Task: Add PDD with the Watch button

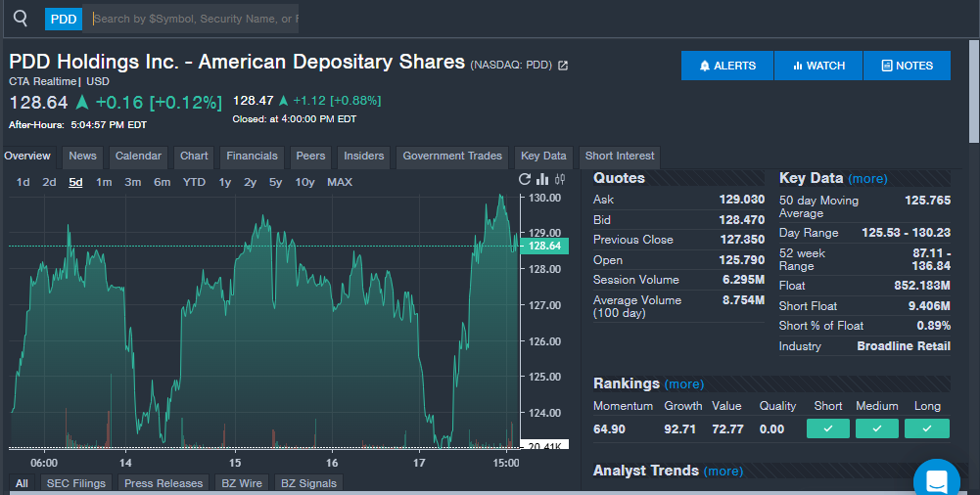Action: 818,66
